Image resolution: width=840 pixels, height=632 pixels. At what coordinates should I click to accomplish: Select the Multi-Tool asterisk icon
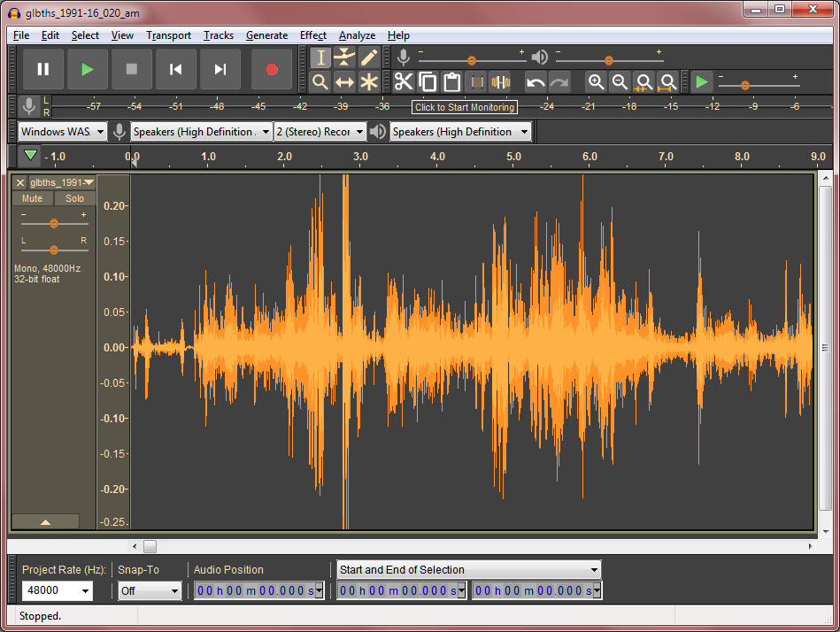(368, 82)
